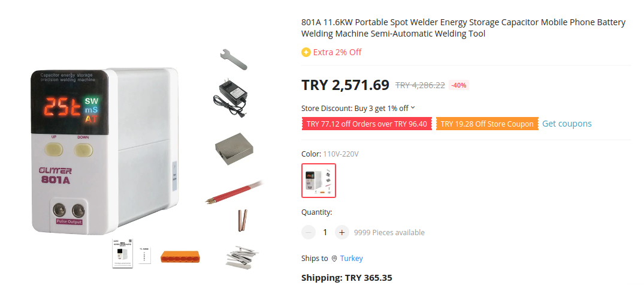Click the Extra 2% Off coin icon
This screenshot has width=644, height=285.
[x=306, y=52]
